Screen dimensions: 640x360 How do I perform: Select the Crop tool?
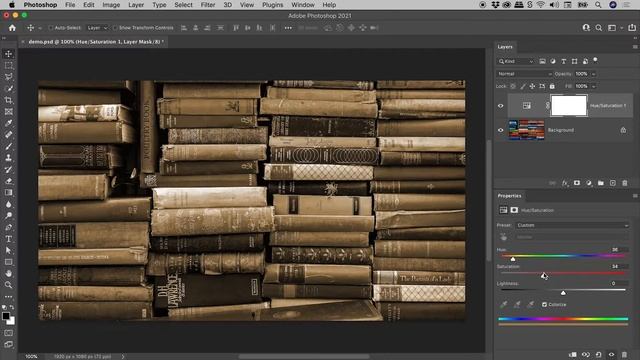[x=9, y=100]
